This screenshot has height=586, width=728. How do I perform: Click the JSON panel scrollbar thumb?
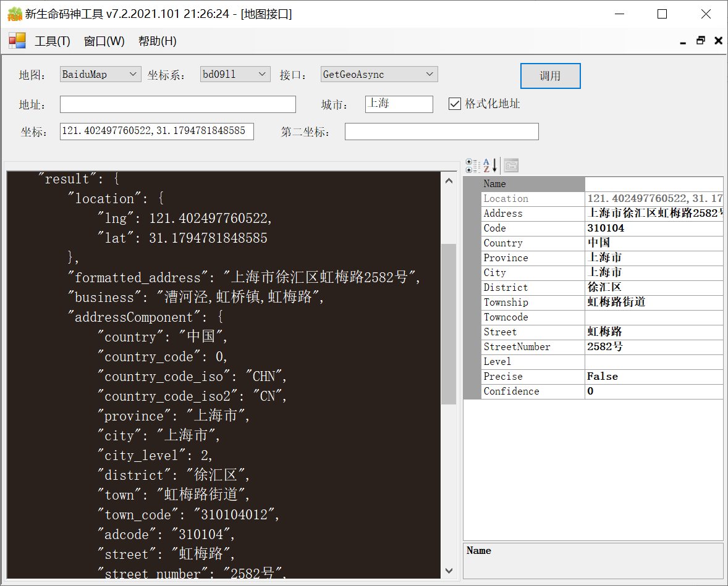tap(449, 324)
